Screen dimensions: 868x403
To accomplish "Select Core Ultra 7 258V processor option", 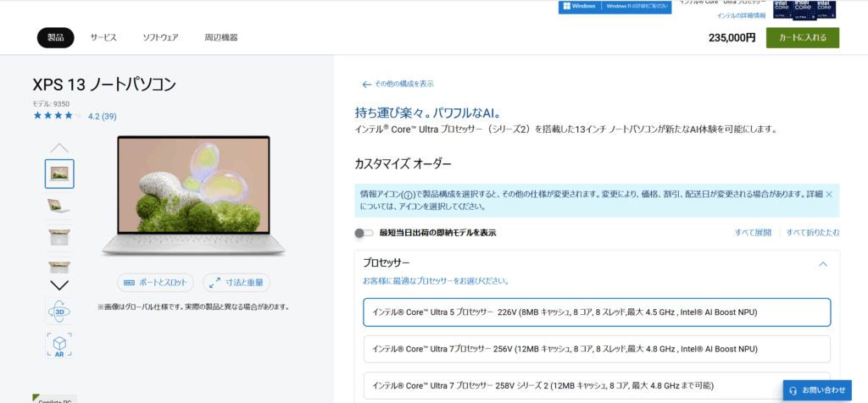I will (597, 385).
